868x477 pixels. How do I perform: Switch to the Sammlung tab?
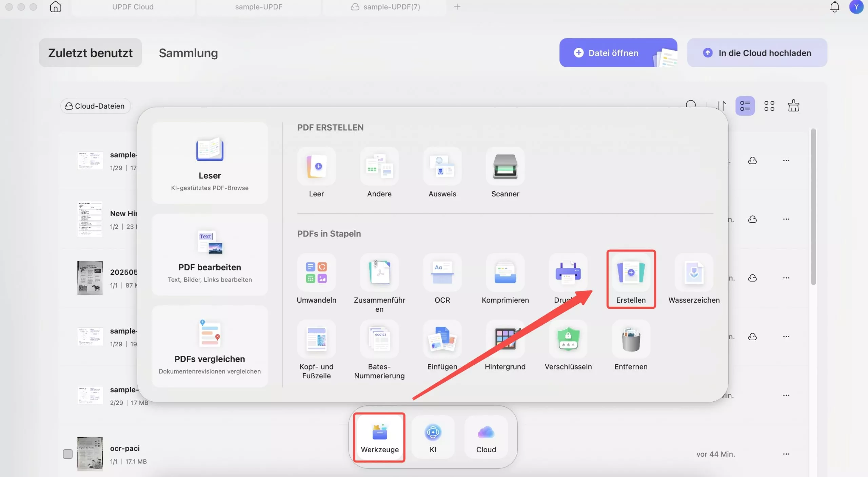pyautogui.click(x=188, y=53)
